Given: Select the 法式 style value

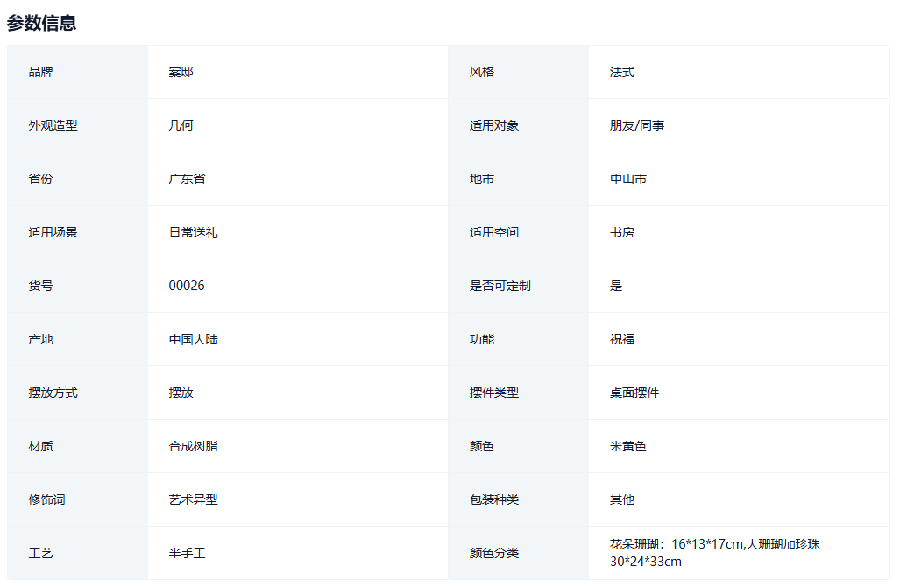Looking at the screenshot, I should [x=622, y=72].
